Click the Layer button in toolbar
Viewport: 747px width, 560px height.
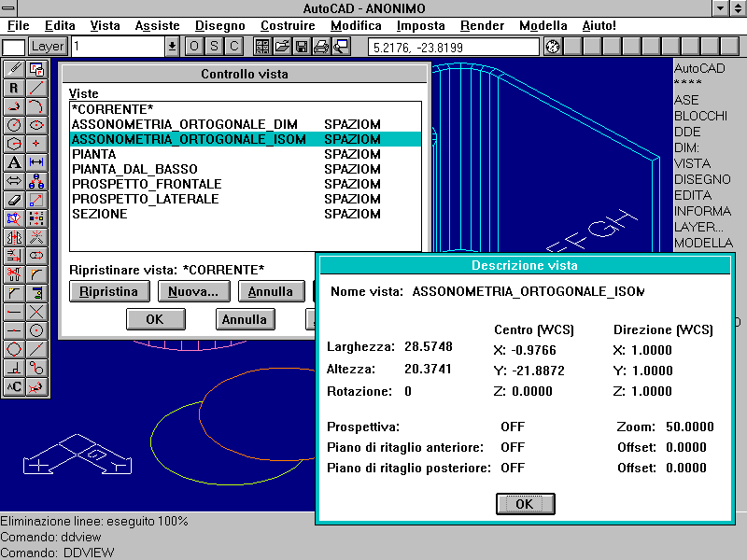coord(48,47)
